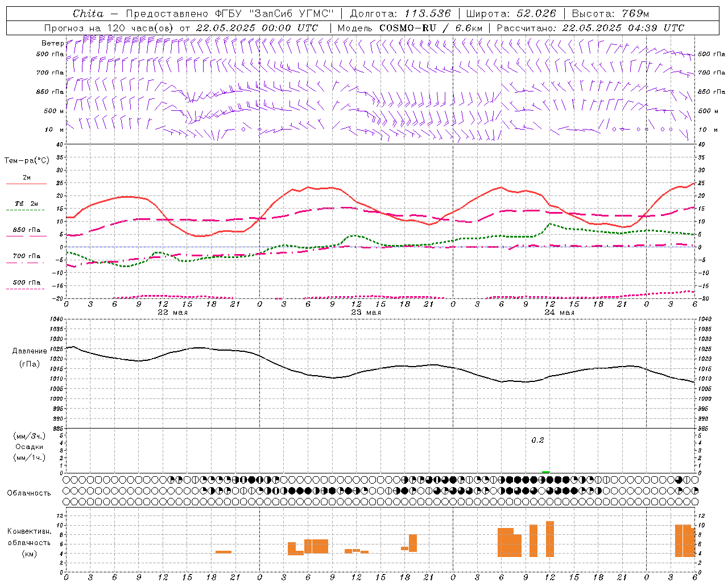Click "Рассчитано: 22.05.2025 04:39 UTC" timestamp
The image size is (728, 582).
tap(590, 28)
